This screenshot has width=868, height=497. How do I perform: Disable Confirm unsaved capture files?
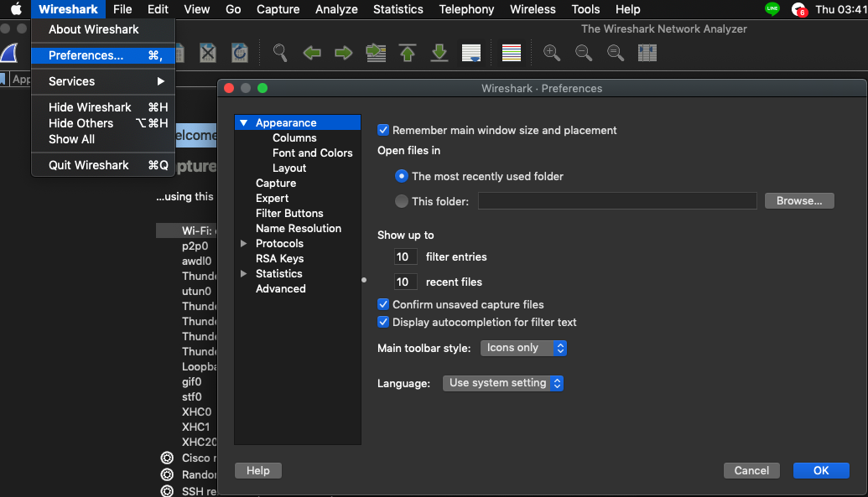point(383,304)
